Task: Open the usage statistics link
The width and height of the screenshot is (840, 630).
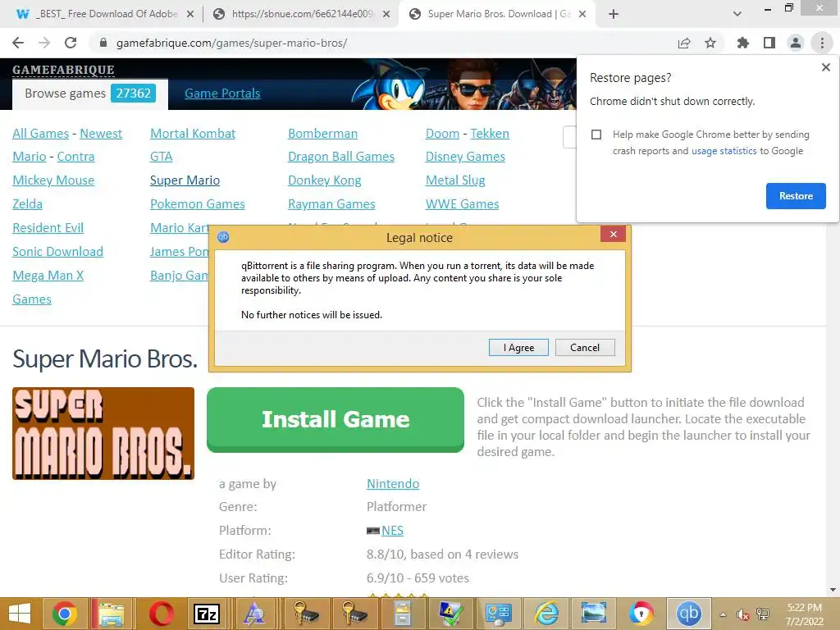Action: [x=724, y=151]
